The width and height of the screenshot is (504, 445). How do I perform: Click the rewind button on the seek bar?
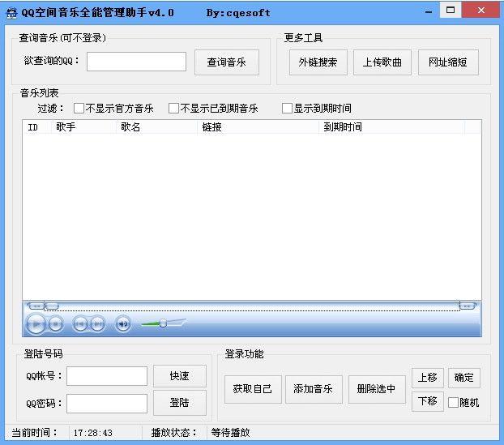36,306
